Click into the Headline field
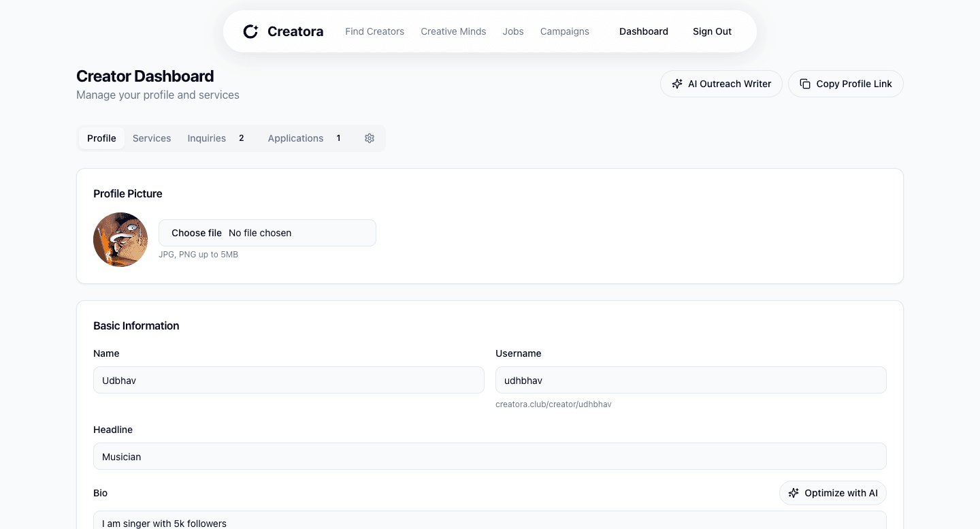This screenshot has width=980, height=529. tap(490, 456)
